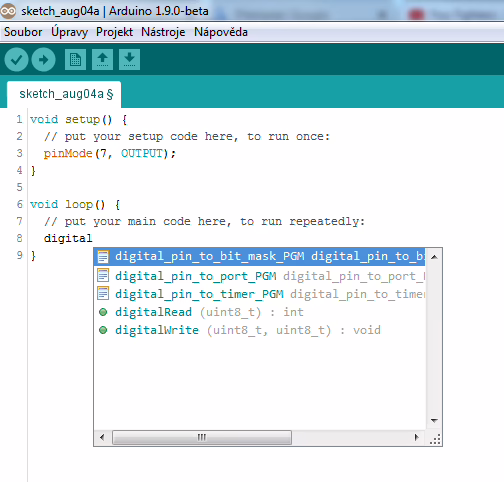504x482 pixels.
Task: Click the popup resize grip corner
Action: click(x=435, y=439)
